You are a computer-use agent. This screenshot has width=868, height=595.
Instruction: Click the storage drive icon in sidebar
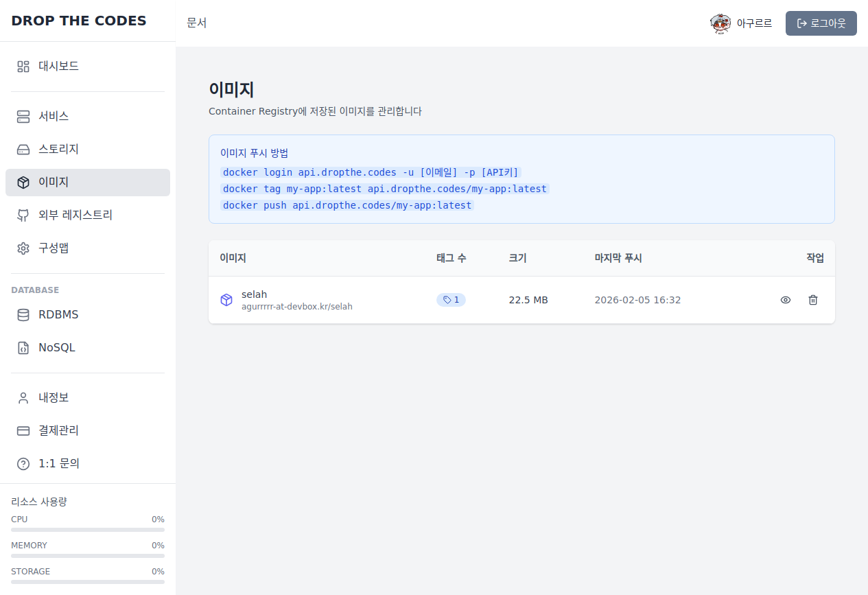click(23, 150)
